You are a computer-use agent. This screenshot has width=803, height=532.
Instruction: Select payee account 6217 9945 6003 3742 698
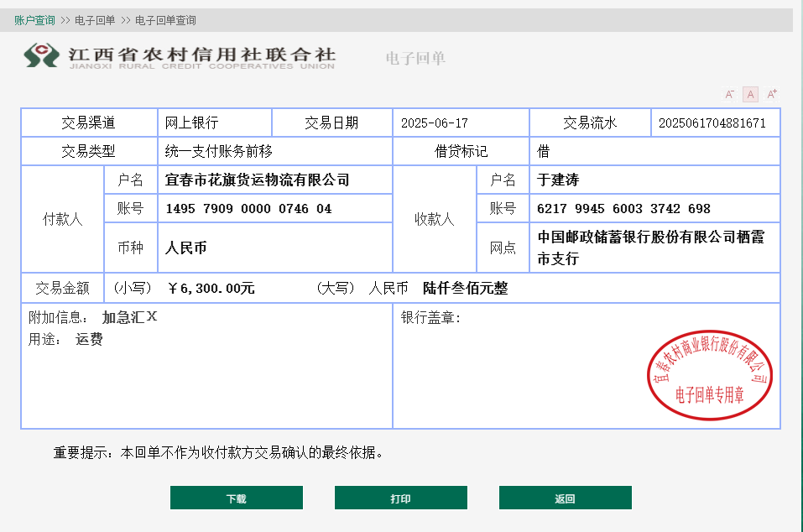[x=623, y=209]
